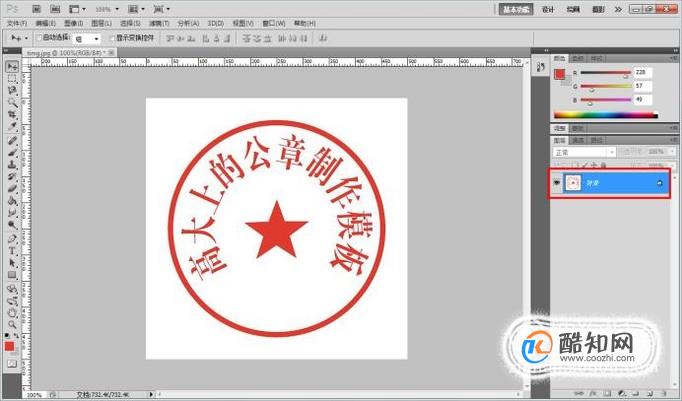
Task: Toggle Quick Mask mode
Action: (x=12, y=364)
